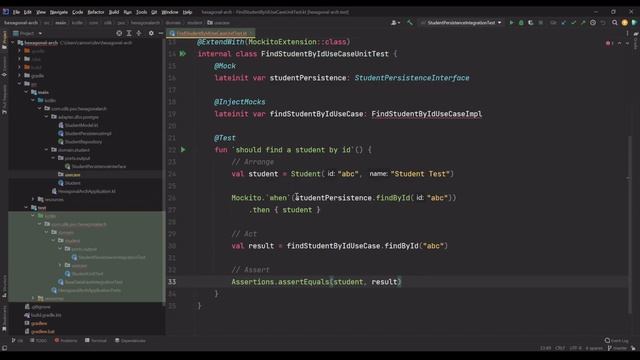Start the green Debug bug icon in the toolbar
This screenshot has width=640, height=360.
[x=521, y=23]
